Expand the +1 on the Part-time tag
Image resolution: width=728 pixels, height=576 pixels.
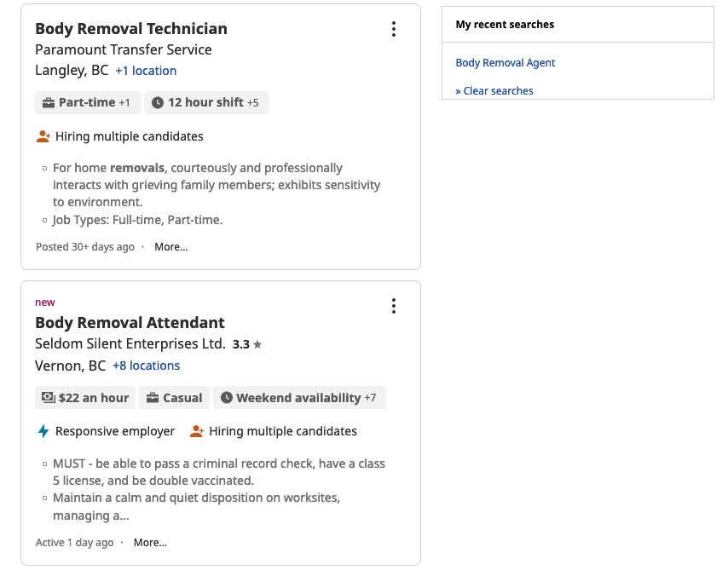(x=123, y=102)
